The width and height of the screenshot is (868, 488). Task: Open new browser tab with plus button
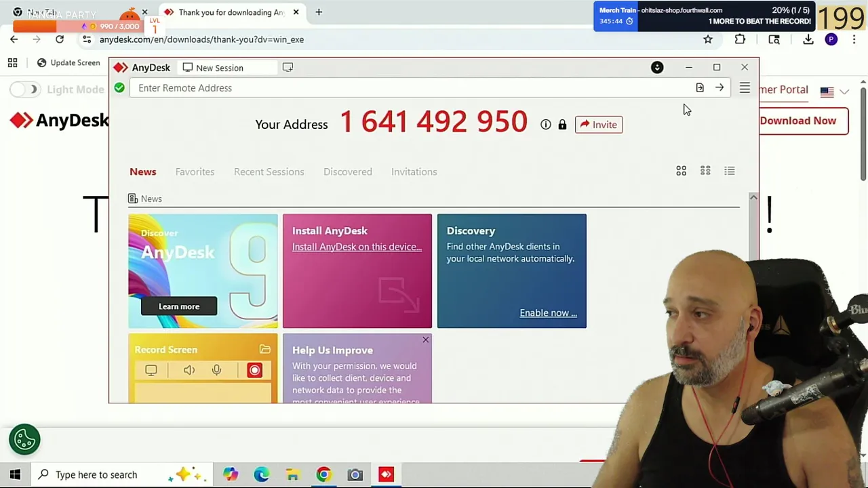(319, 12)
